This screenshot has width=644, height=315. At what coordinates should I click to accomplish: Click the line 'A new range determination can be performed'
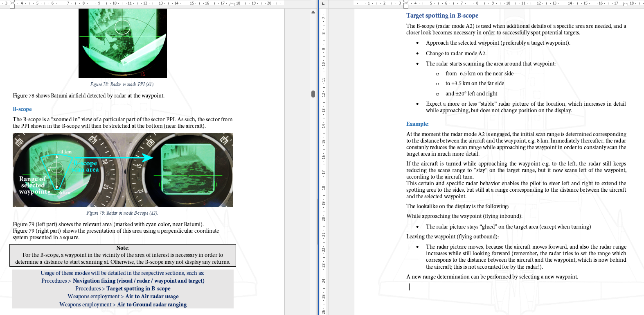492,276
